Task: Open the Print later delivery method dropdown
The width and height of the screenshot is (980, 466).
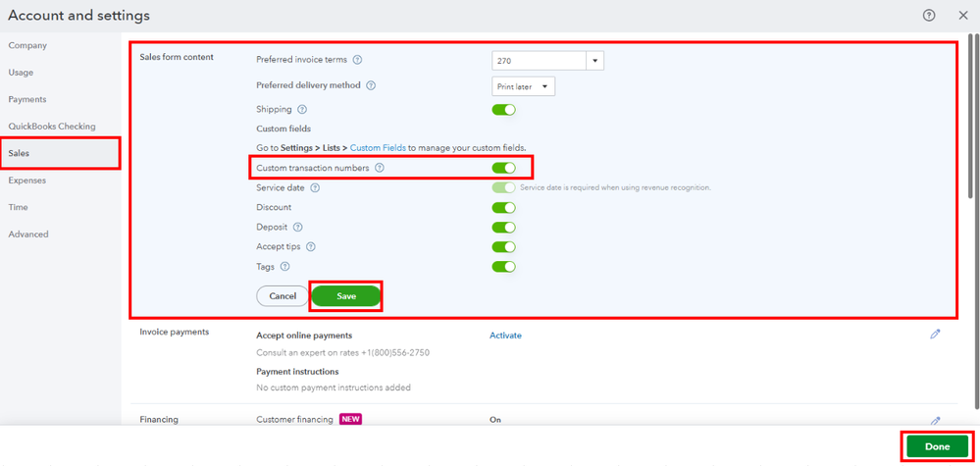Action: [524, 87]
